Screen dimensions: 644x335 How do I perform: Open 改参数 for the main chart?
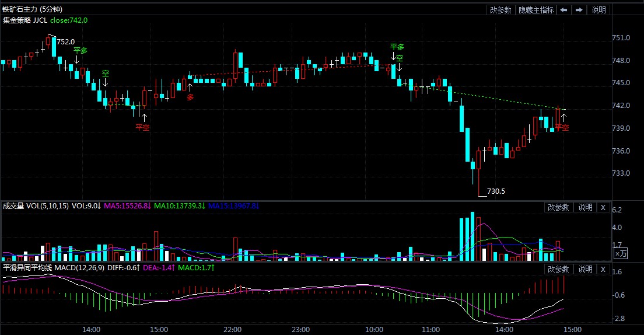[x=501, y=10]
